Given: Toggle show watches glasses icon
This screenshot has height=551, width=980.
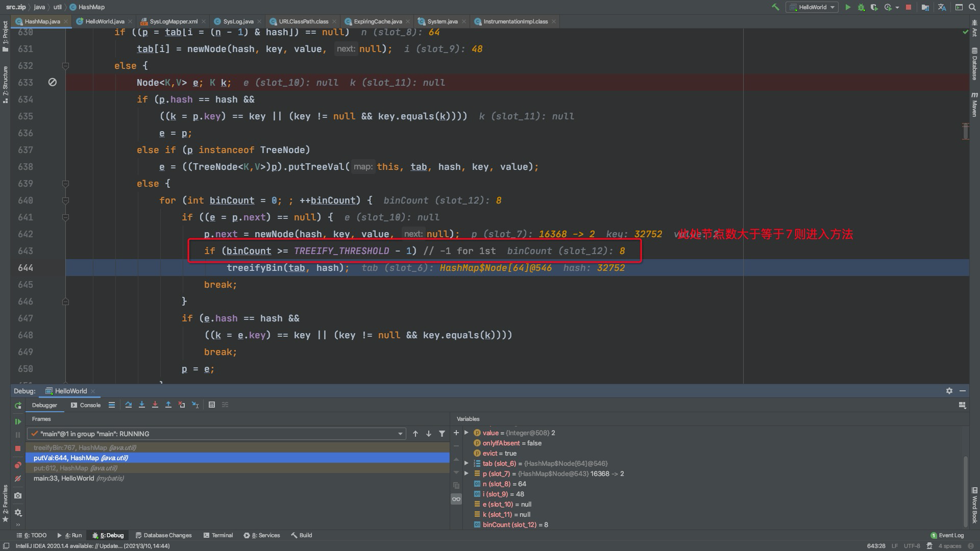Looking at the screenshot, I should click(x=456, y=499).
